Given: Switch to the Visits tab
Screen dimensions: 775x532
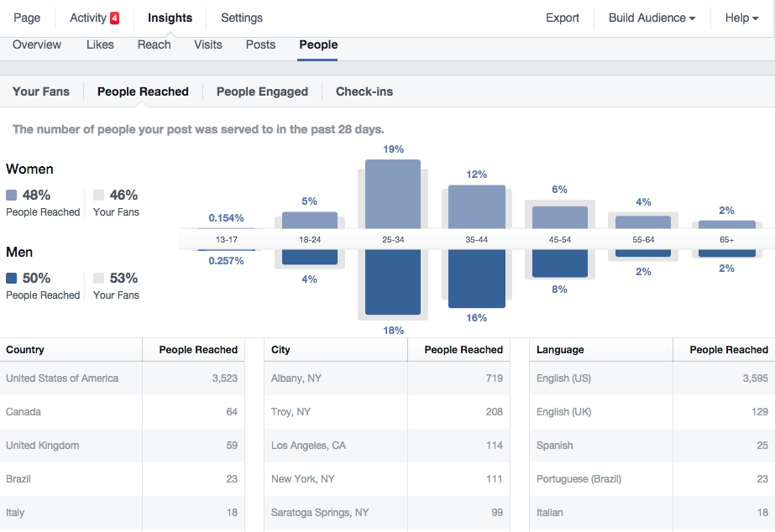Looking at the screenshot, I should point(208,44).
